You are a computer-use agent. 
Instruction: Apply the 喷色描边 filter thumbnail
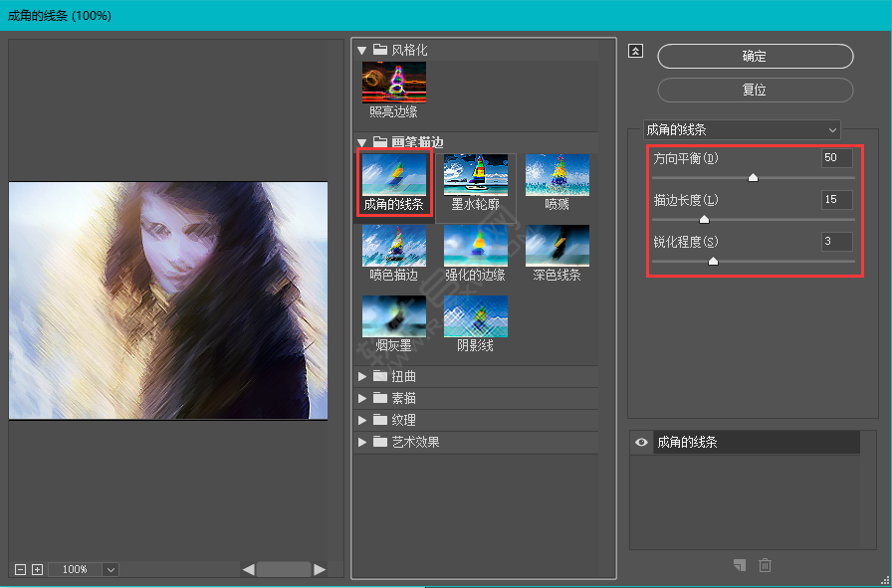click(394, 245)
